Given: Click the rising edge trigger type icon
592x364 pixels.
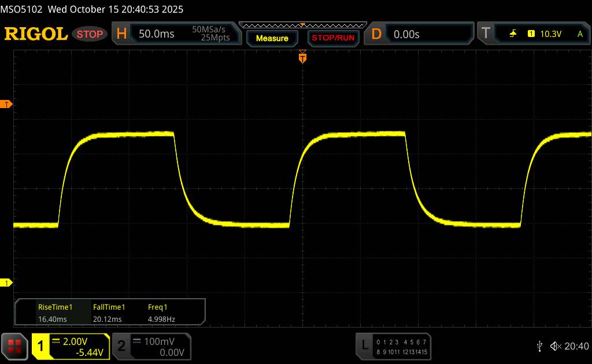Looking at the screenshot, I should pyautogui.click(x=513, y=34).
